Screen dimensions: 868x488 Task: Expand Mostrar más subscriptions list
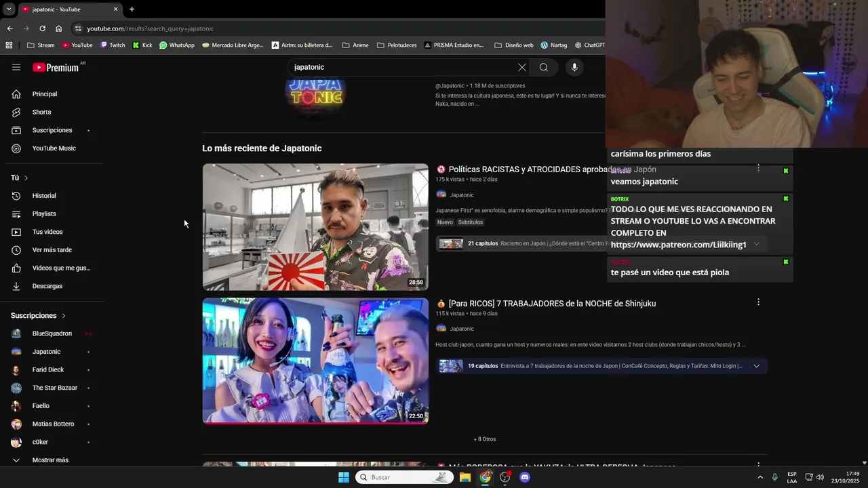tap(52, 460)
